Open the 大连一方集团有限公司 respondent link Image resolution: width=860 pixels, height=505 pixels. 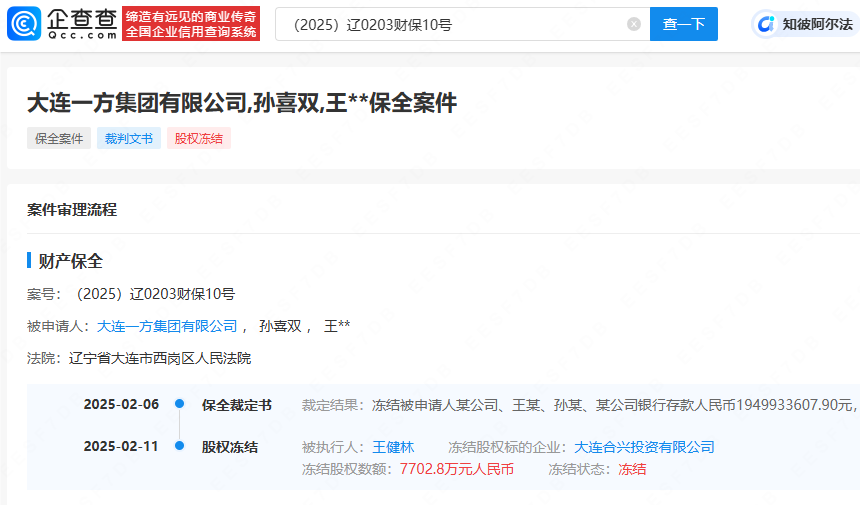click(x=167, y=326)
